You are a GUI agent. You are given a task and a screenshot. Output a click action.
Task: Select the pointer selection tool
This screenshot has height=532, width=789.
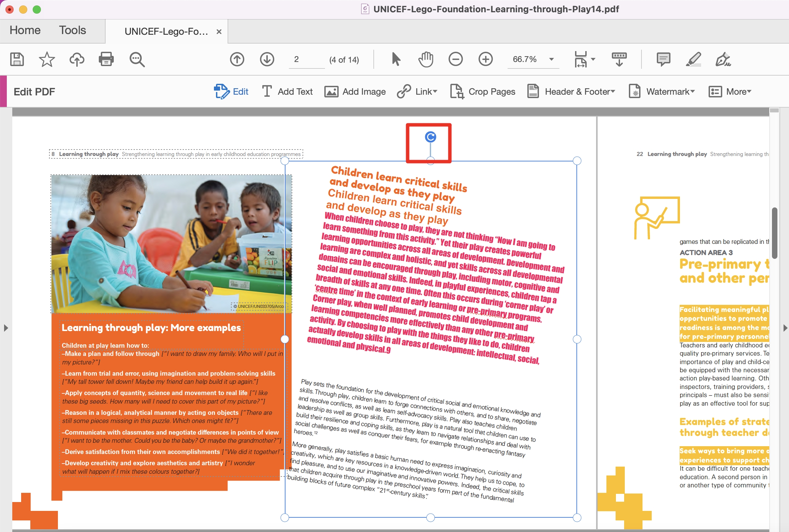tap(396, 59)
